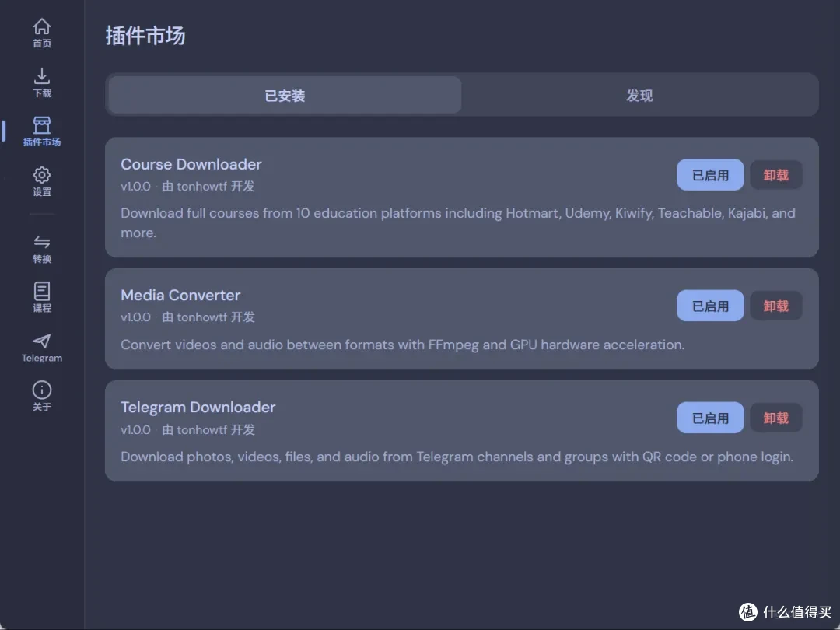Viewport: 840px width, 630px height.
Task: Select the Course Downloader plugin title
Action: click(191, 164)
